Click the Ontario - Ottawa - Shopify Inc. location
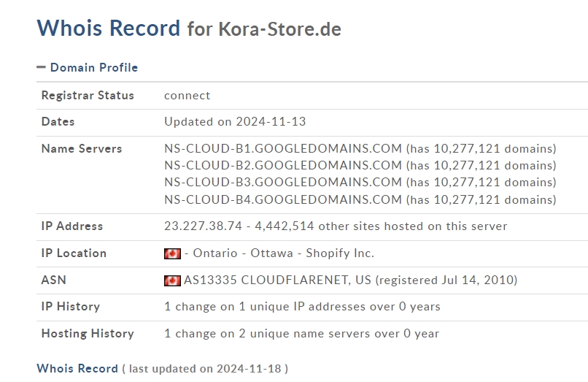The height and width of the screenshot is (382, 588). point(284,253)
